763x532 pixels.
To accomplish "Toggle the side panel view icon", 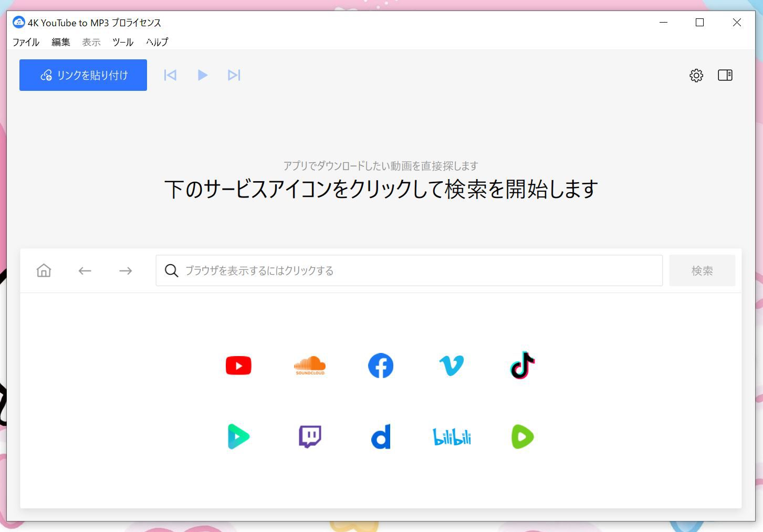I will tap(725, 75).
